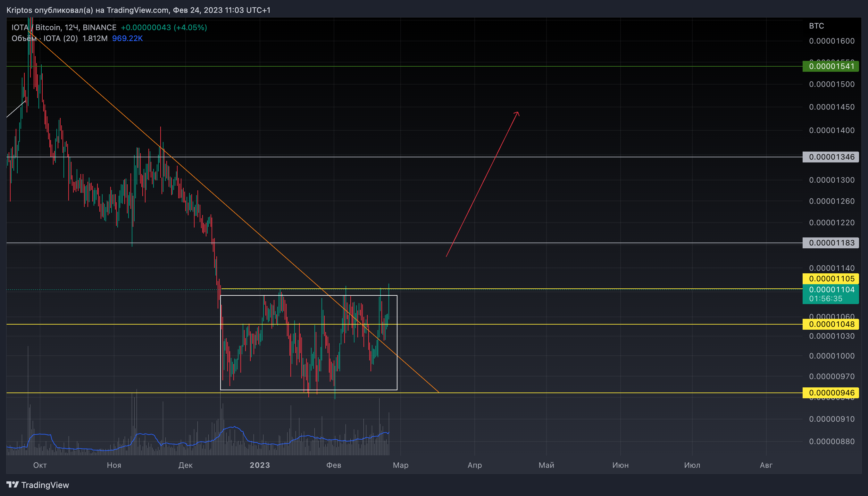Click the 0.00001030 price axis tick
Viewport: 868px width, 496px height.
(831, 336)
